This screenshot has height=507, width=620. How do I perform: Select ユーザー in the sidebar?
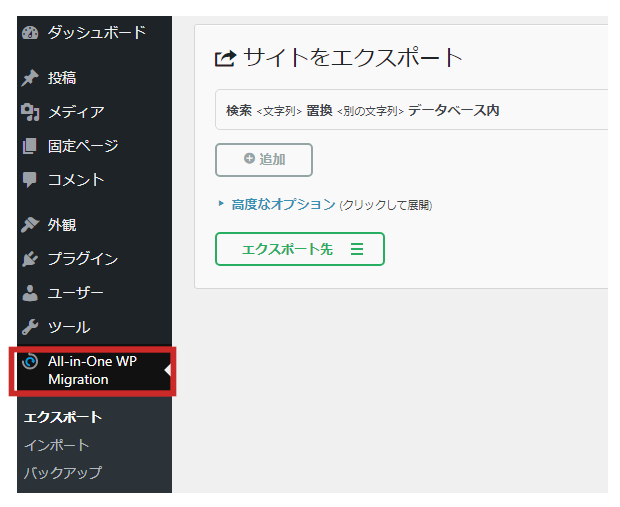click(95, 293)
